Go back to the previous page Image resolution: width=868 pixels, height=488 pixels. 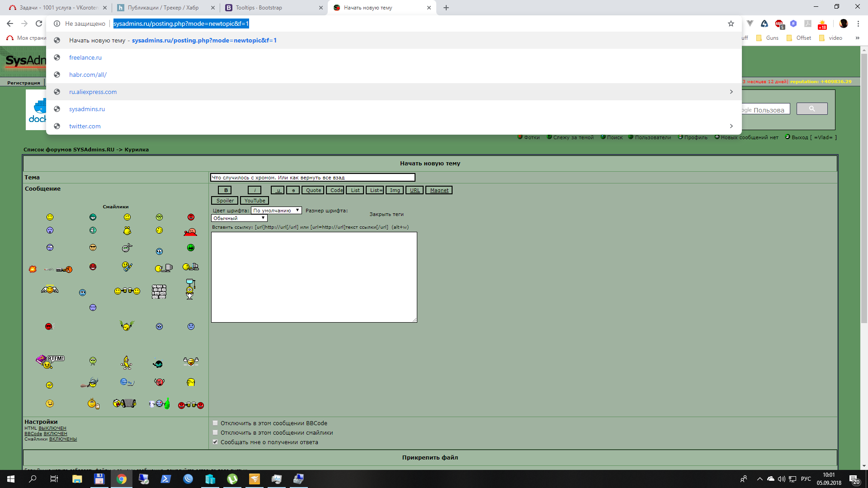coord(10,23)
